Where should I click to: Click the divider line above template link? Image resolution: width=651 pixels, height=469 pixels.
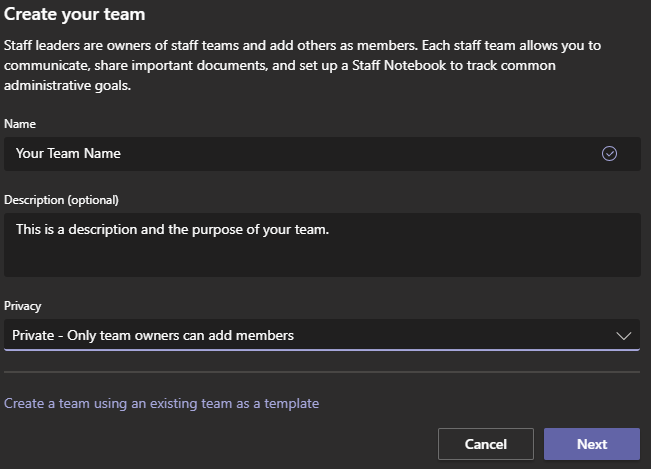tap(321, 372)
